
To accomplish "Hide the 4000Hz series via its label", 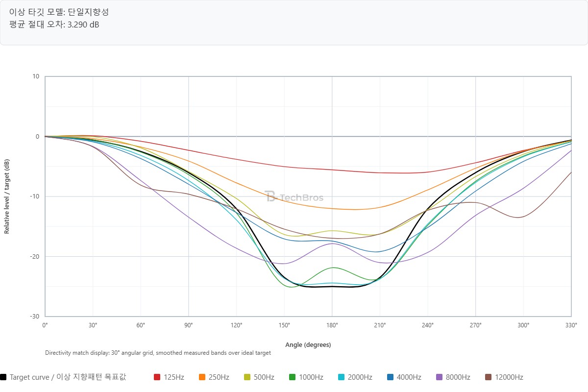I will click(x=409, y=377).
